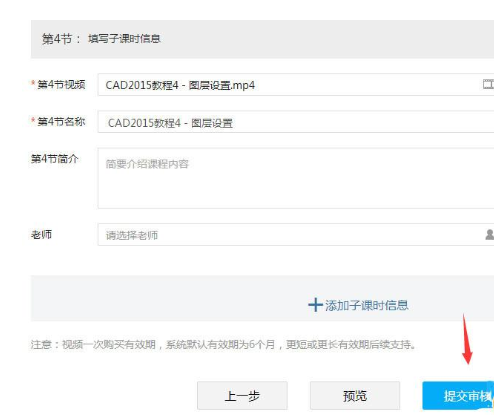Focus the 第4节名称 input field

click(296, 122)
